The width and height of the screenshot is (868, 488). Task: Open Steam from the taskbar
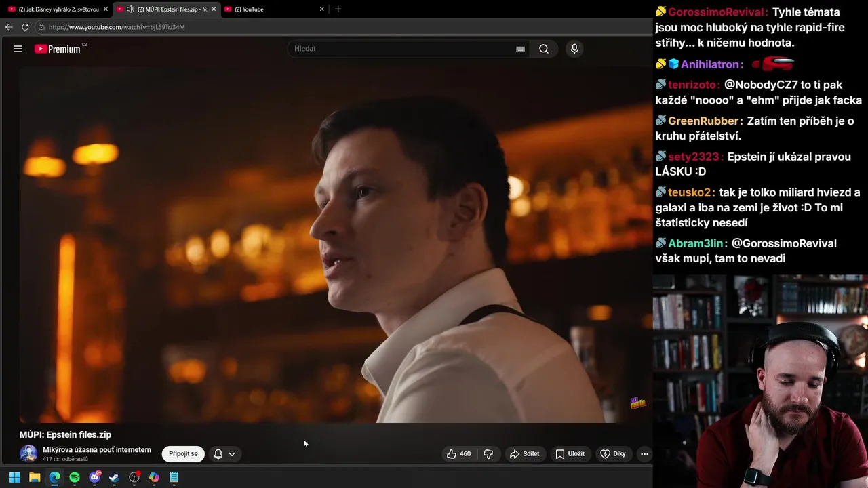pyautogui.click(x=114, y=477)
